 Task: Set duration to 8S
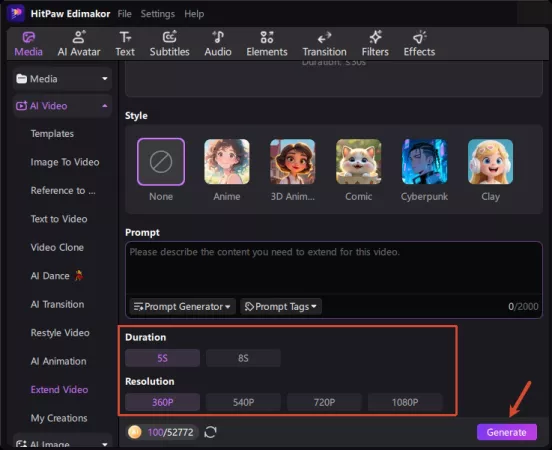click(x=243, y=358)
